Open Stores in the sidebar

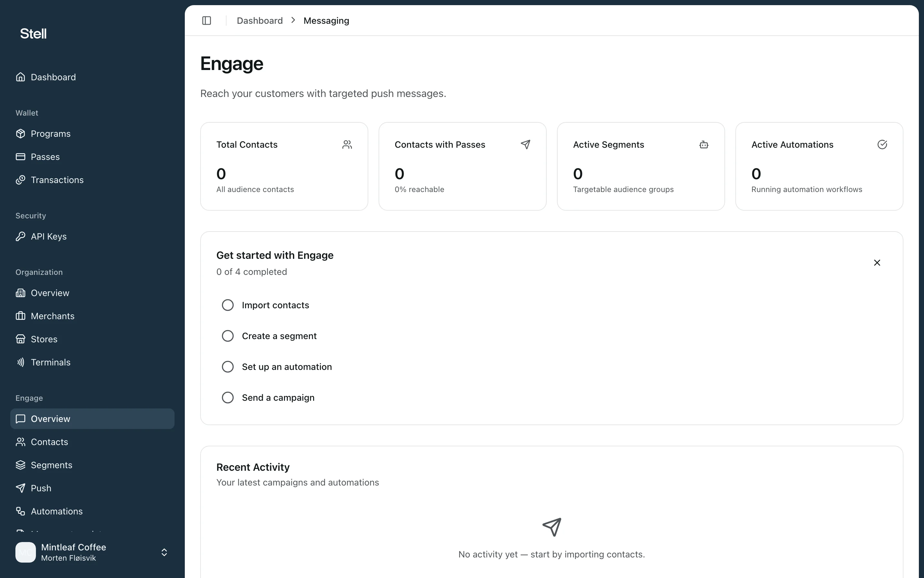[x=92, y=339]
